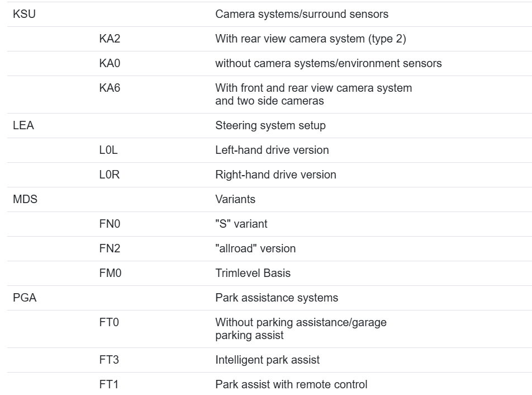
Task: Select the KA0 option code
Action: (x=110, y=64)
